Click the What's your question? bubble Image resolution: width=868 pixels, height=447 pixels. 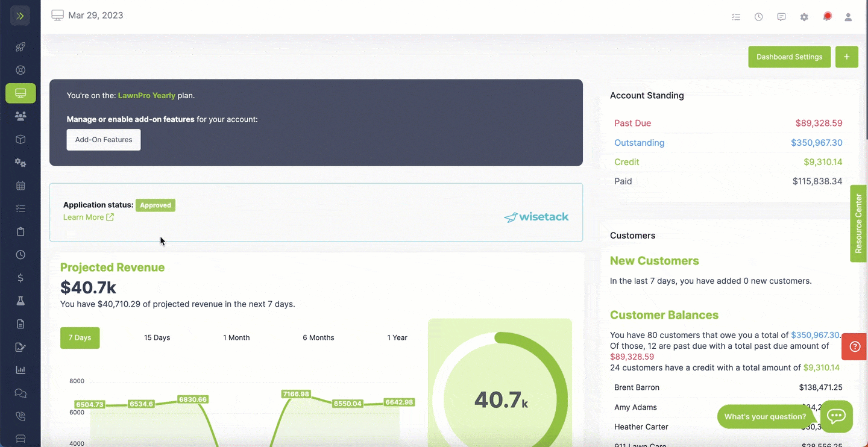click(x=765, y=417)
